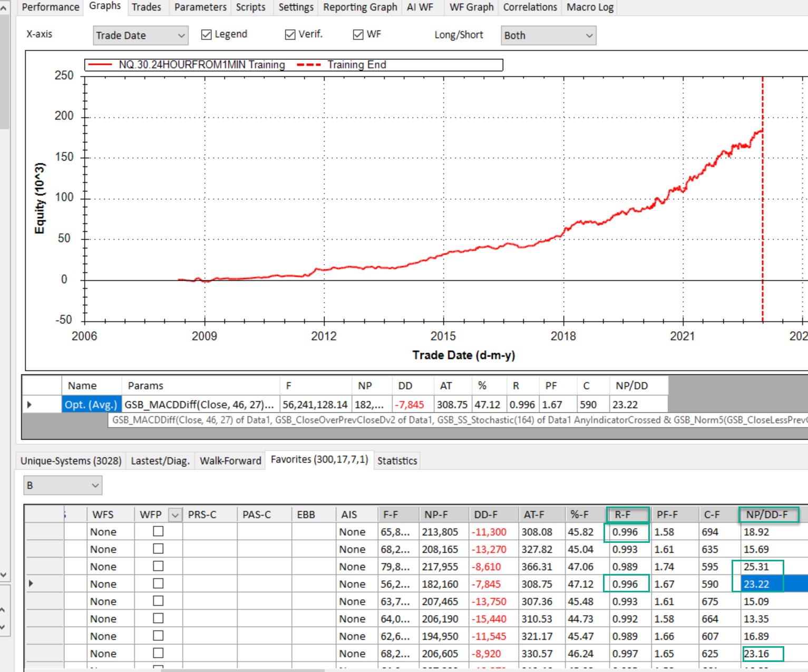The image size is (808, 672).
Task: Open the B filter dropdown
Action: coord(95,485)
